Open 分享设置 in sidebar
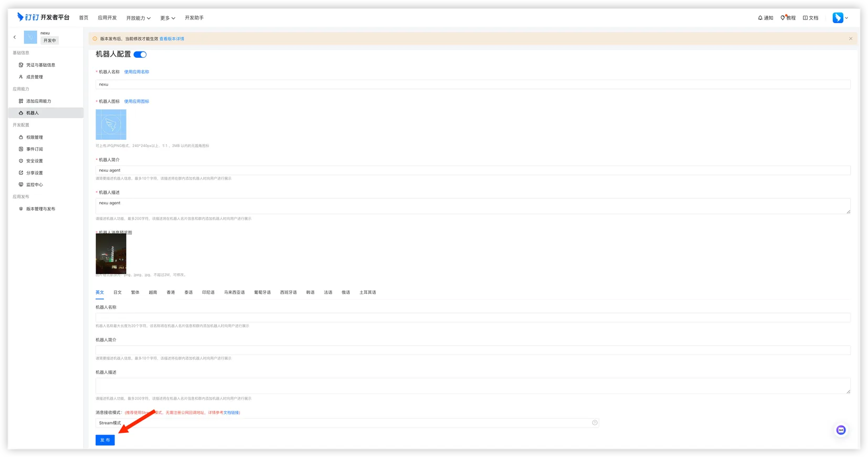 35,173
